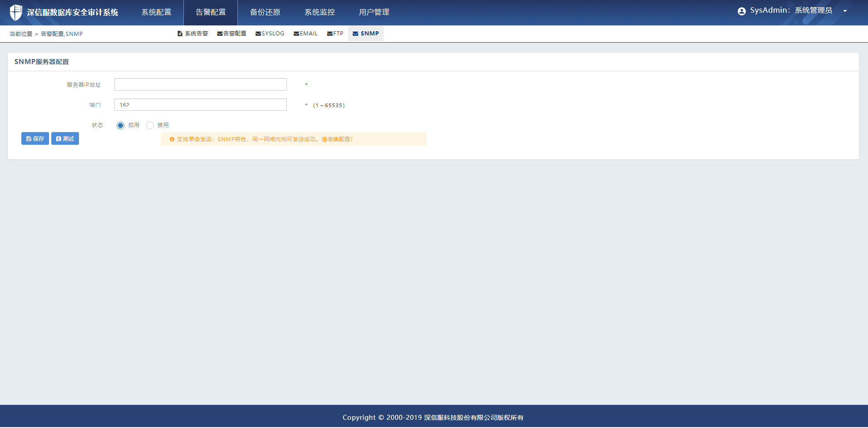The width and height of the screenshot is (868, 428).
Task: Open the 用户管理 menu
Action: click(x=374, y=12)
